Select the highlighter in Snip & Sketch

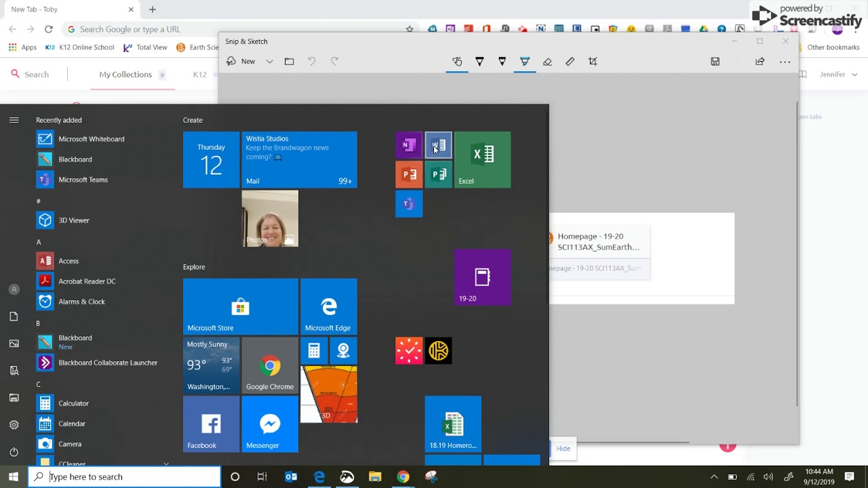click(524, 62)
